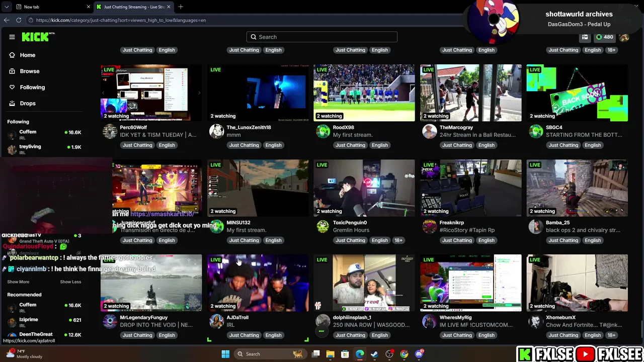Open the weather widget showing Mostly cloudy

click(x=25, y=354)
